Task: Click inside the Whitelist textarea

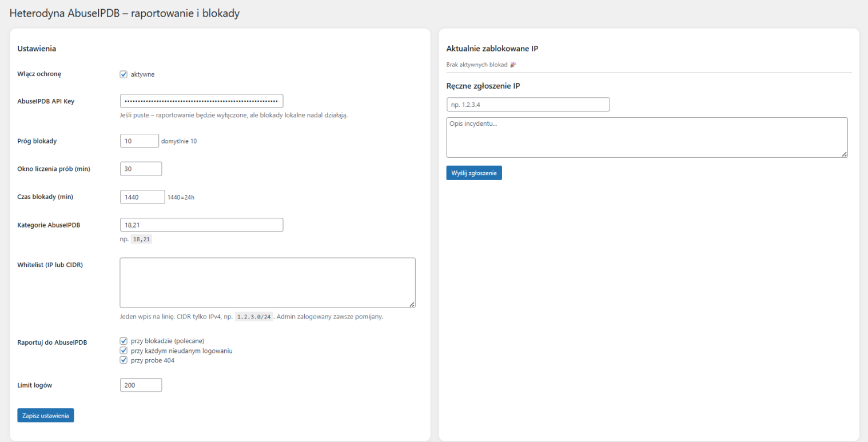Action: (x=268, y=282)
